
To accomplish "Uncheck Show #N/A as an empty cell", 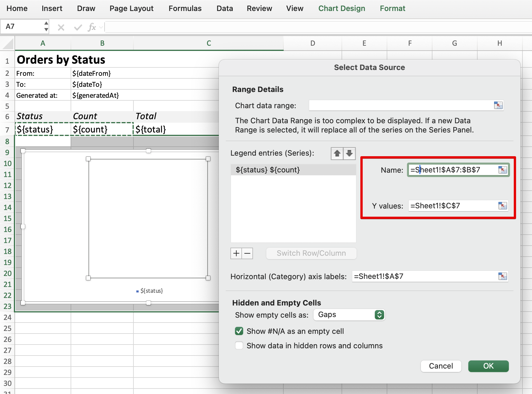I will click(x=239, y=331).
